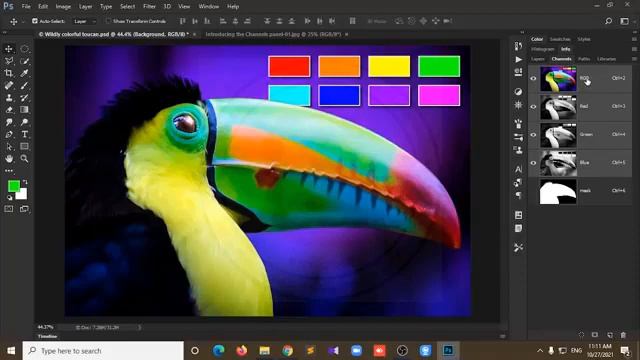Show the mask channel visibility box
Viewport: 640px width, 360px height.
[x=533, y=191]
